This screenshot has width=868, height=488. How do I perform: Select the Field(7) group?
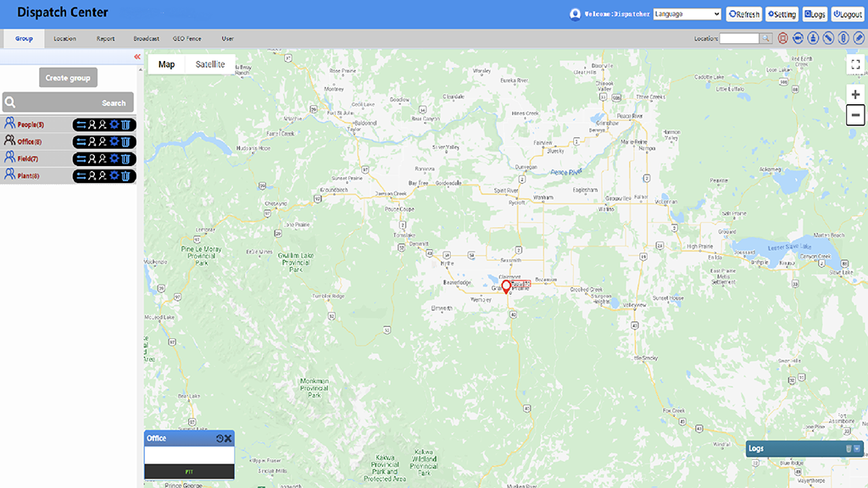(28, 158)
